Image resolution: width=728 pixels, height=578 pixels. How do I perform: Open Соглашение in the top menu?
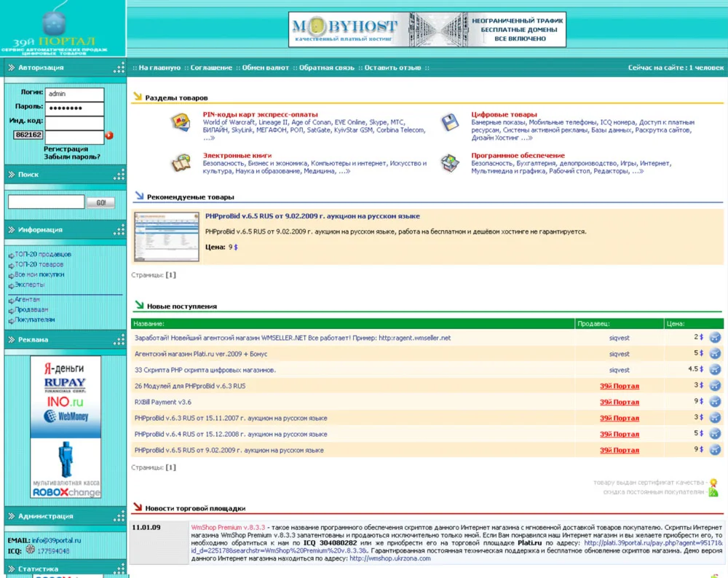[211, 68]
